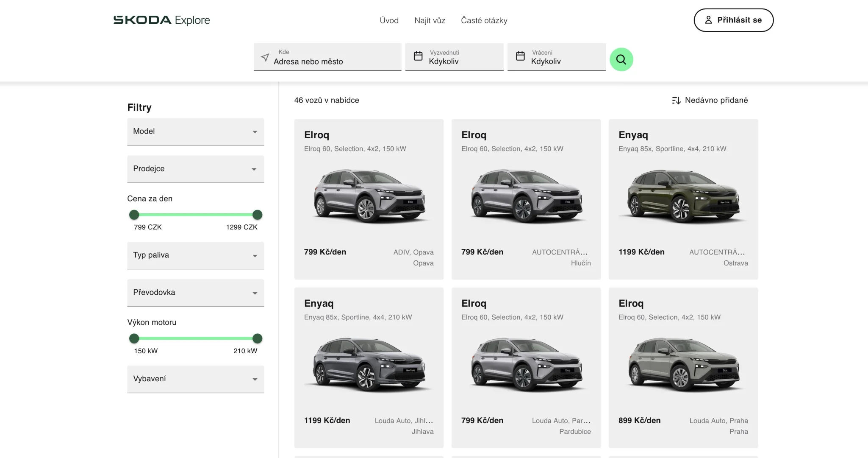Viewport: 868px width, 458px height.
Task: Click the user icon in Přihlásit se
Action: tap(708, 20)
